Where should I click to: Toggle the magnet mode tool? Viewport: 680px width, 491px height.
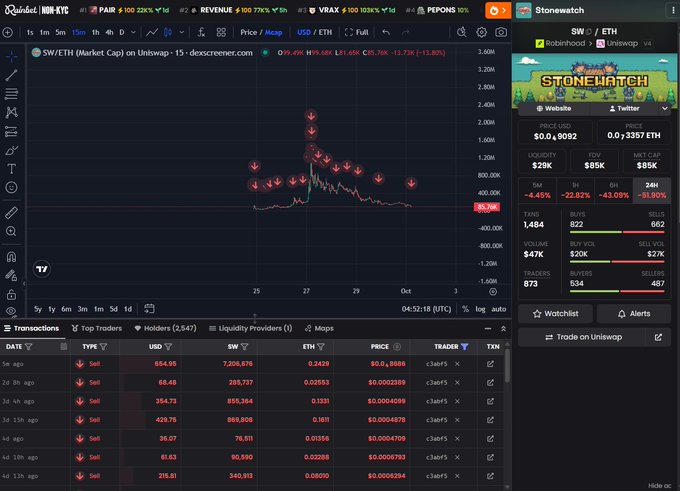pos(12,256)
